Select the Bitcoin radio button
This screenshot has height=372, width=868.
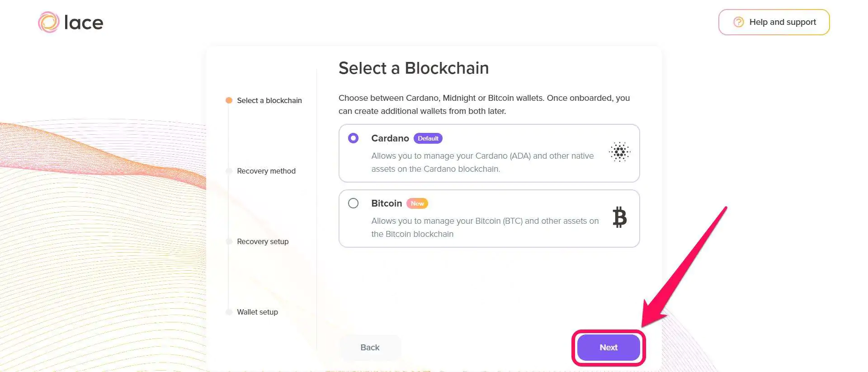353,203
